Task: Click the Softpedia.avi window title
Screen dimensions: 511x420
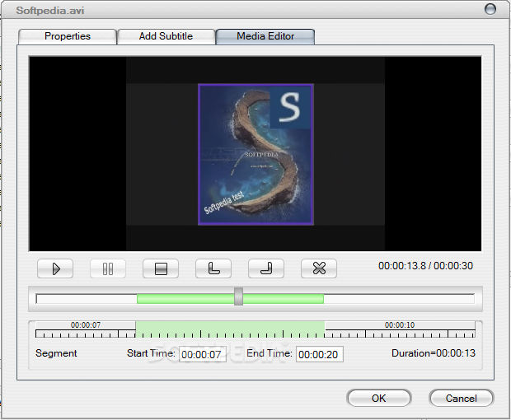Action: (x=50, y=11)
